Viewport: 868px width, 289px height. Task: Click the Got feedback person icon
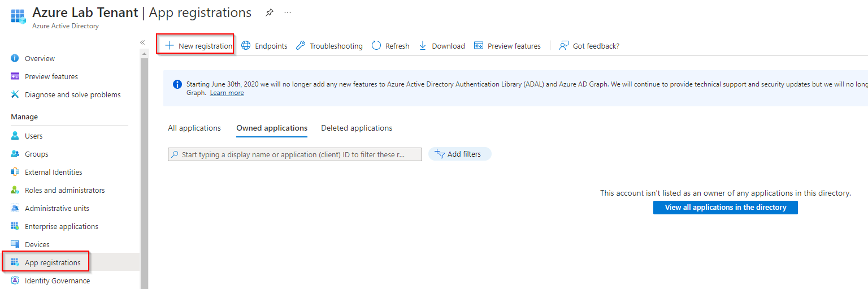point(564,46)
